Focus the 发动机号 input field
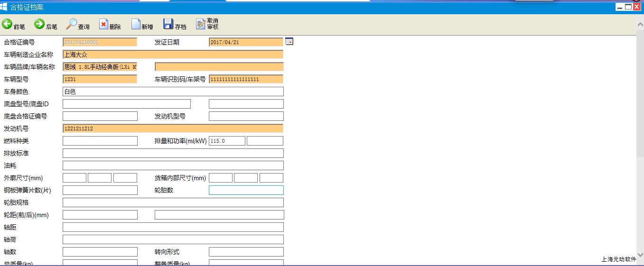The height and width of the screenshot is (266, 644). (x=173, y=128)
